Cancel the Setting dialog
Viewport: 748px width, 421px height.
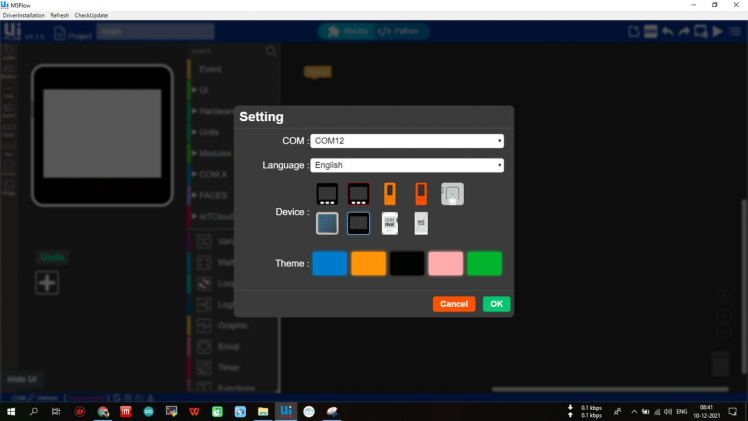(454, 304)
